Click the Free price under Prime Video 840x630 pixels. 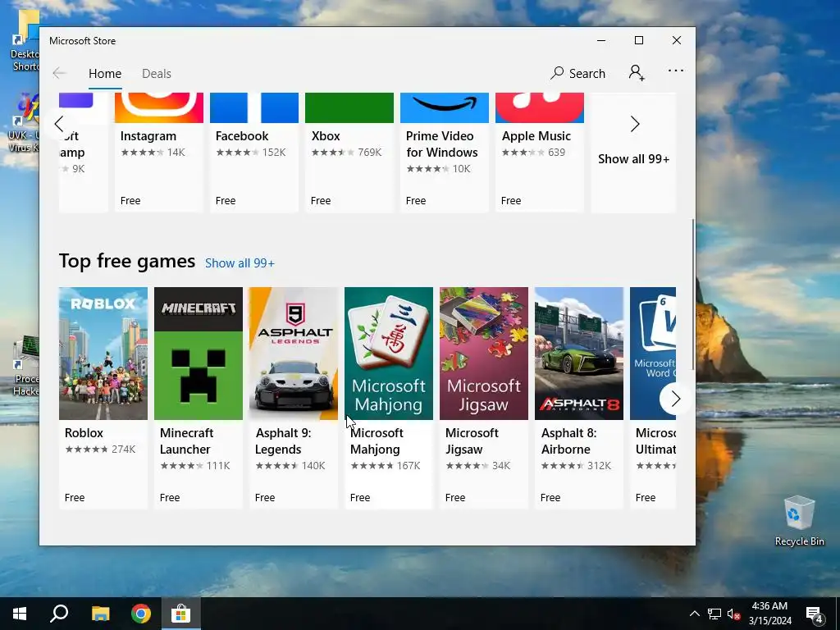pos(416,201)
